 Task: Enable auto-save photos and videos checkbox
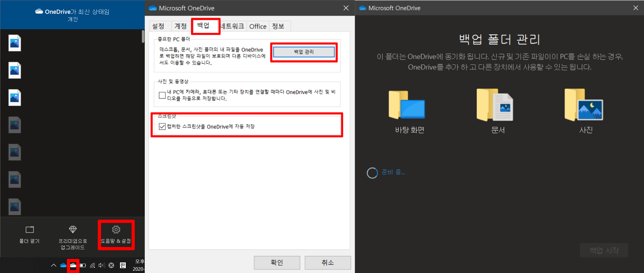(x=162, y=95)
